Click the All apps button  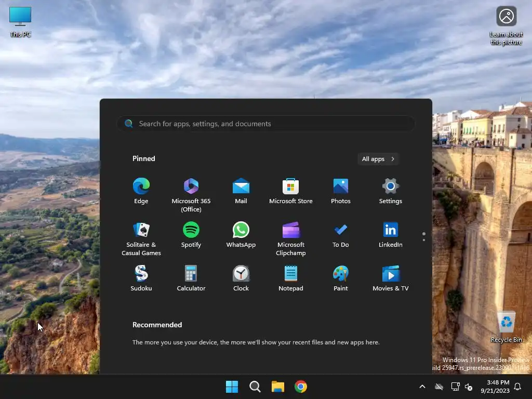click(378, 159)
